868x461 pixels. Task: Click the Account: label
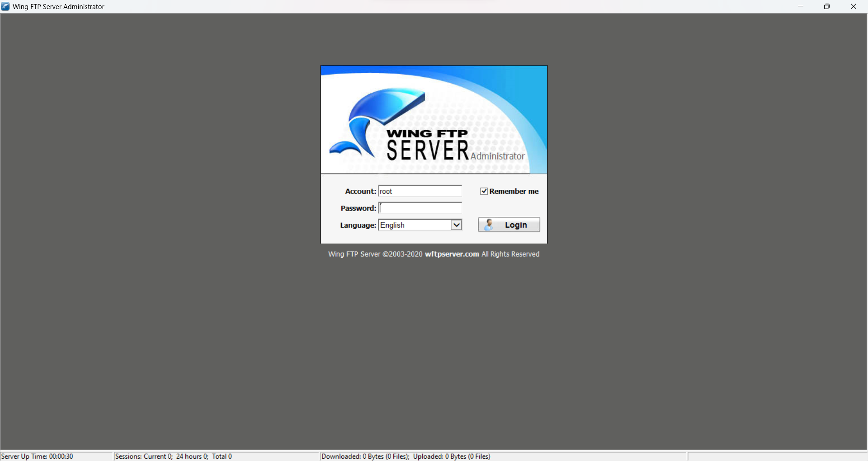[360, 191]
